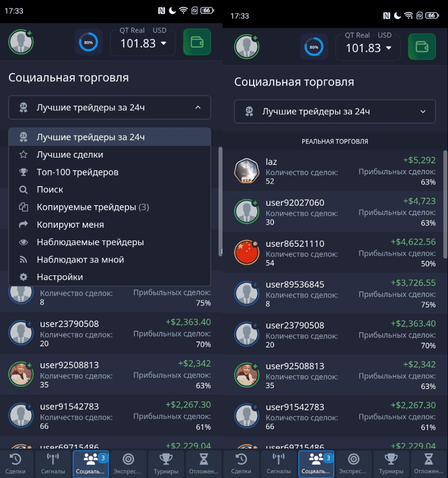Tap the moon do-not-disturb icon in right screen
The height and width of the screenshot is (478, 448).
397,16
